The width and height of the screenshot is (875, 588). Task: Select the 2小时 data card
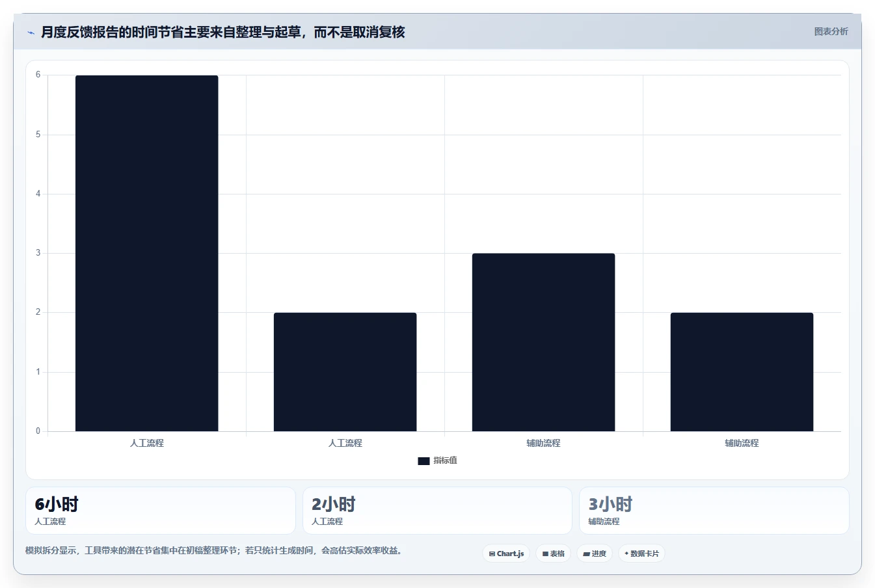[x=437, y=511]
